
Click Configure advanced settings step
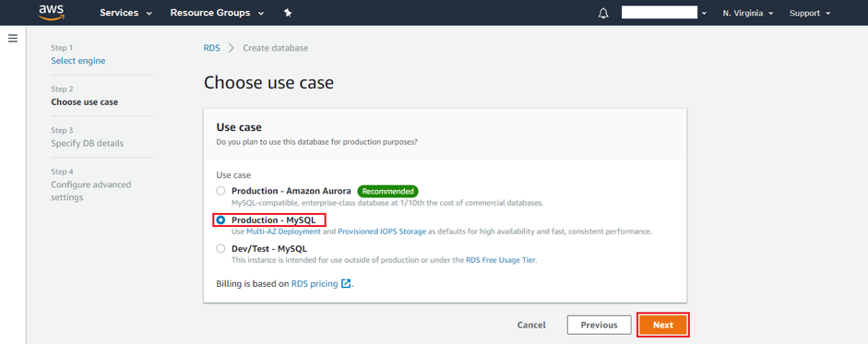tap(90, 191)
